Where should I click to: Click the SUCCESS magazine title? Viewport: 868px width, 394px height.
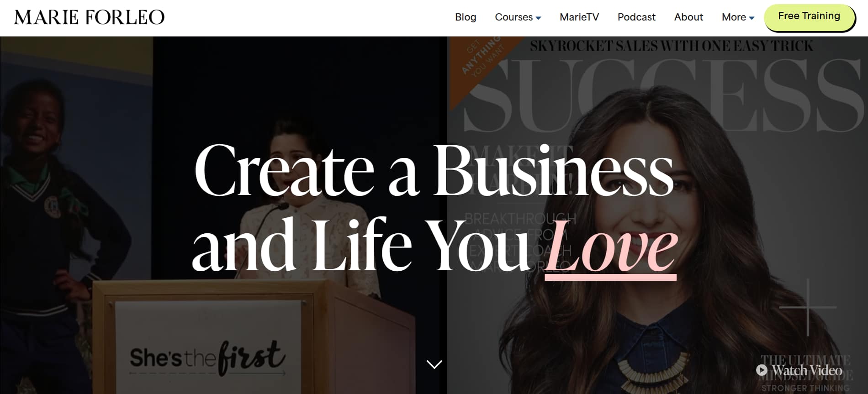[x=662, y=96]
